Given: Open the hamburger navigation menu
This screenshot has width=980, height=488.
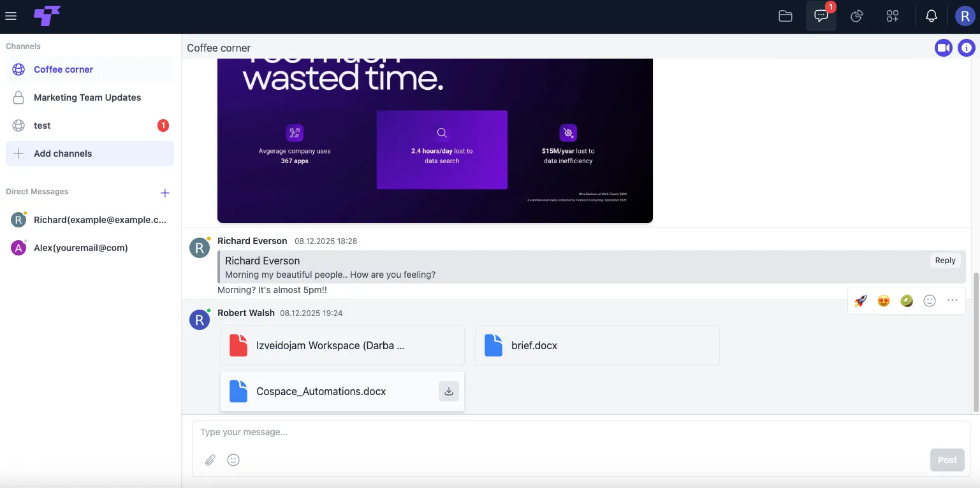Looking at the screenshot, I should click(11, 17).
